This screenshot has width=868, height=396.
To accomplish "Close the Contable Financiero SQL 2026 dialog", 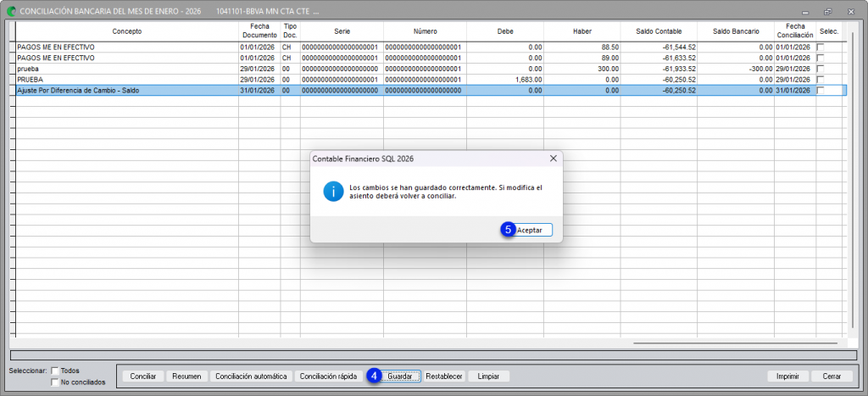I will (x=553, y=159).
